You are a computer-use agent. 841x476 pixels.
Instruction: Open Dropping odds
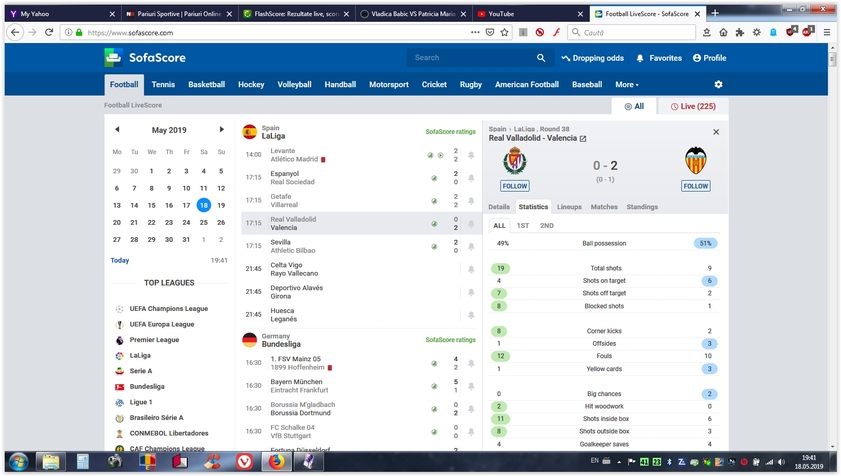click(592, 58)
